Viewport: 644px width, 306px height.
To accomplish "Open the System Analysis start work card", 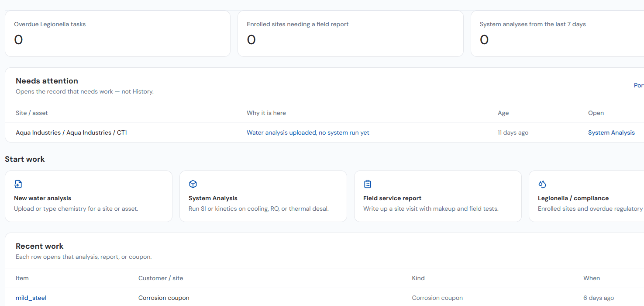I will coord(263,196).
